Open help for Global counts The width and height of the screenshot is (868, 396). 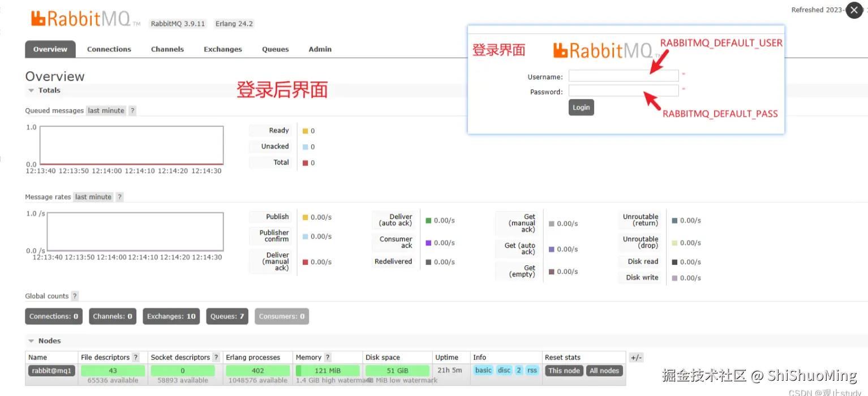click(75, 296)
